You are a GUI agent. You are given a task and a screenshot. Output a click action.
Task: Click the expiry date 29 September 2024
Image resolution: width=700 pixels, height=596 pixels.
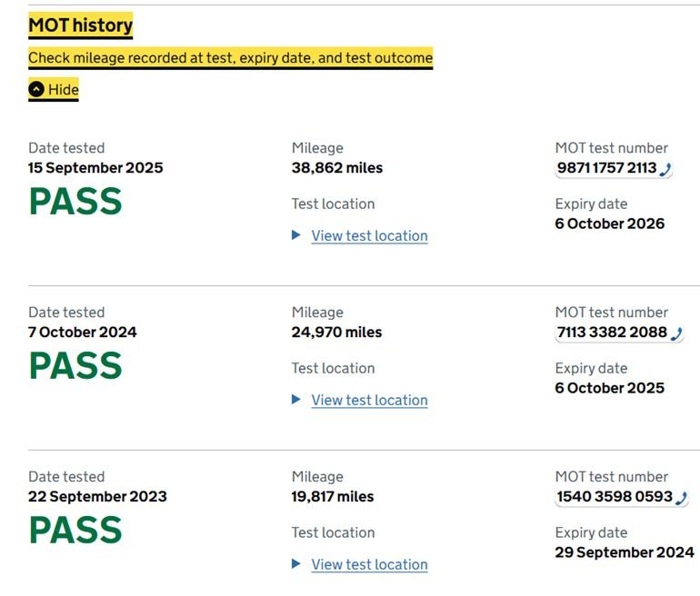[624, 552]
